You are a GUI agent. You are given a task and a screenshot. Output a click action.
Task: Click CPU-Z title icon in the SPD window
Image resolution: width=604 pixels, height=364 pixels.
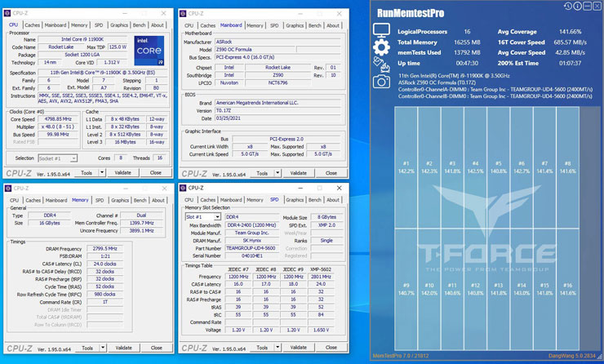pyautogui.click(x=183, y=188)
